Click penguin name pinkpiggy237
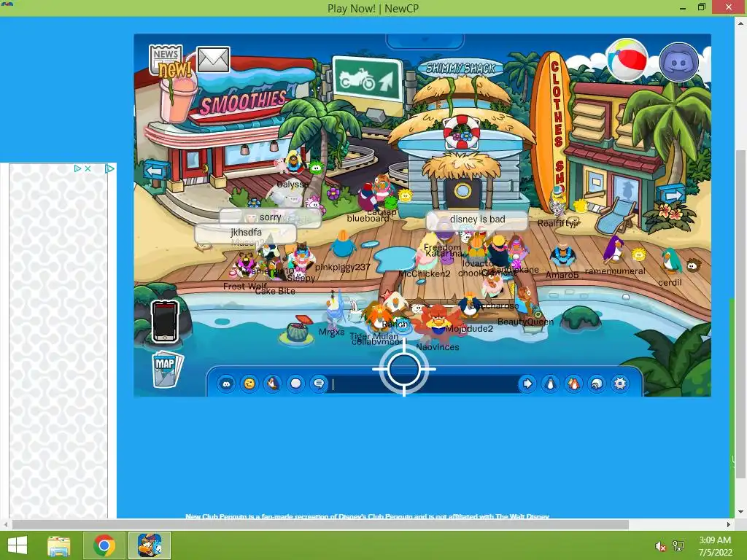This screenshot has width=747, height=560. click(x=343, y=267)
